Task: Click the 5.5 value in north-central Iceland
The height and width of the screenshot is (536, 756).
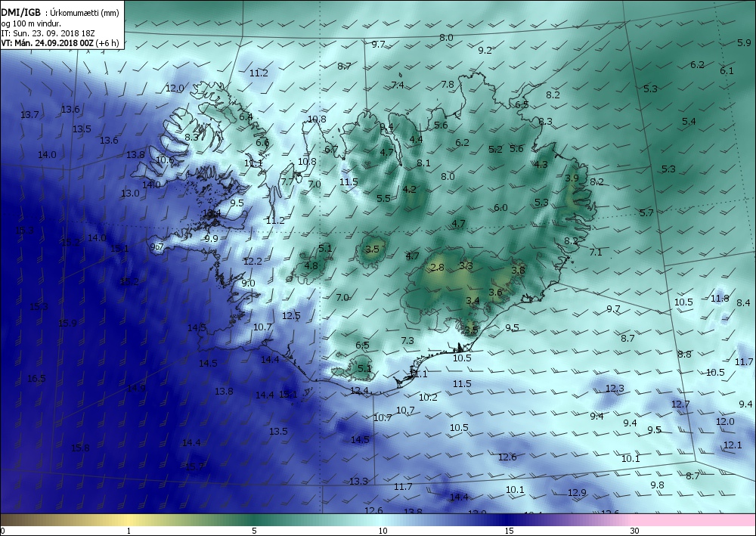Action: (x=383, y=198)
